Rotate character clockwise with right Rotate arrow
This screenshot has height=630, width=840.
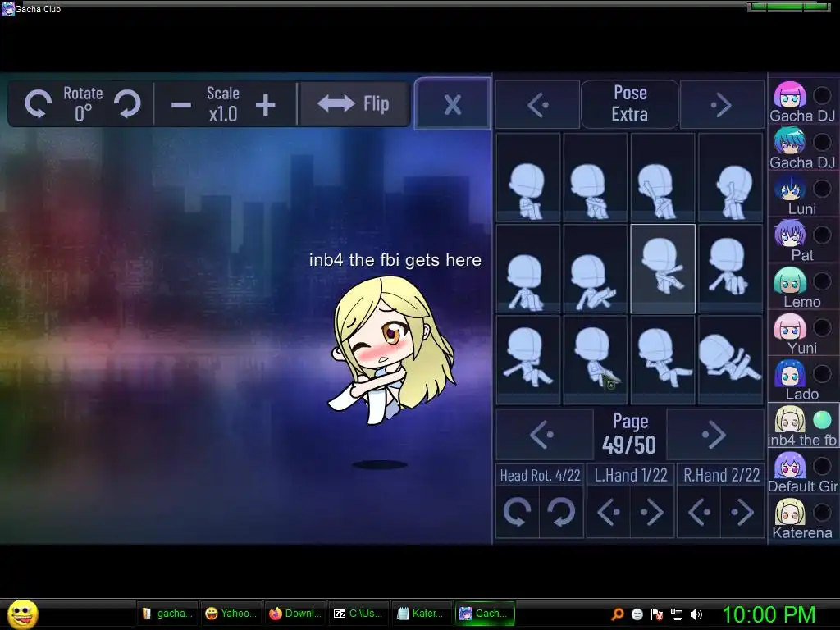pos(127,103)
